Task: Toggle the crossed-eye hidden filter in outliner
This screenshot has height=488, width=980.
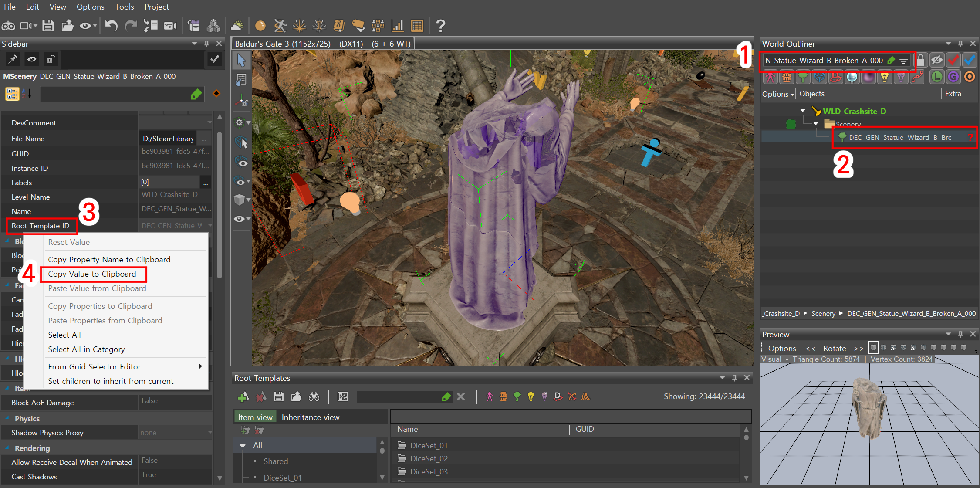Action: 937,60
